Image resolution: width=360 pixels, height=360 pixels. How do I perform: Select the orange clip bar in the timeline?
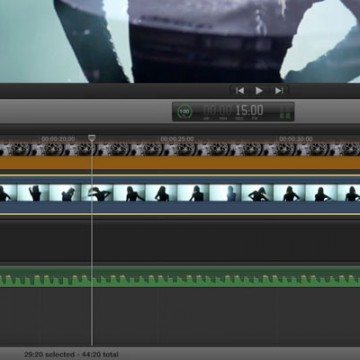point(180,163)
